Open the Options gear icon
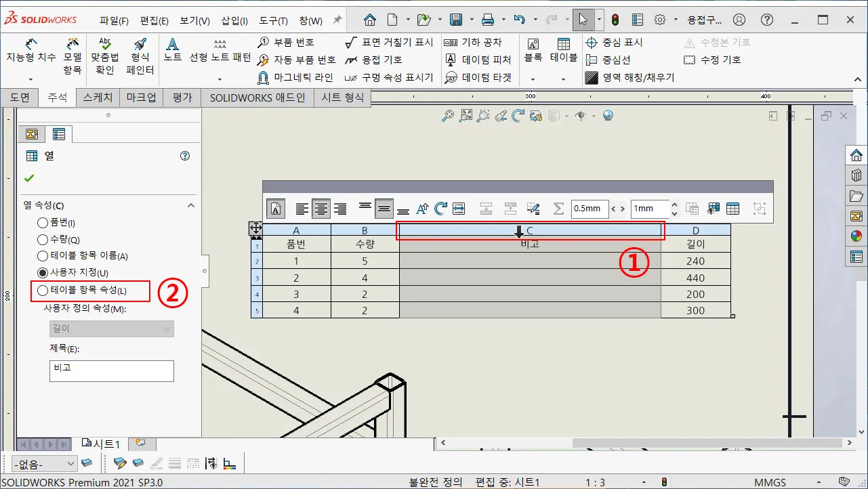 (x=660, y=19)
